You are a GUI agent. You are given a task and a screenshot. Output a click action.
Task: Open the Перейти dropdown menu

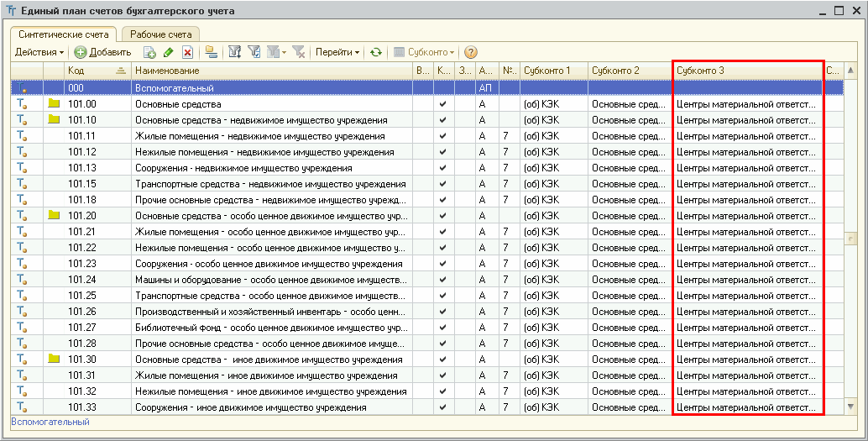tap(337, 52)
